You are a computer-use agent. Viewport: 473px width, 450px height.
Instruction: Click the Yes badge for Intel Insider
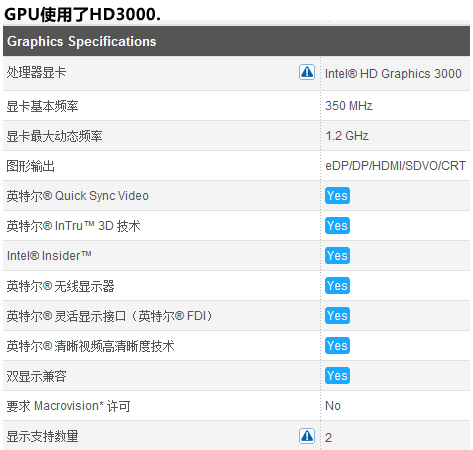337,256
